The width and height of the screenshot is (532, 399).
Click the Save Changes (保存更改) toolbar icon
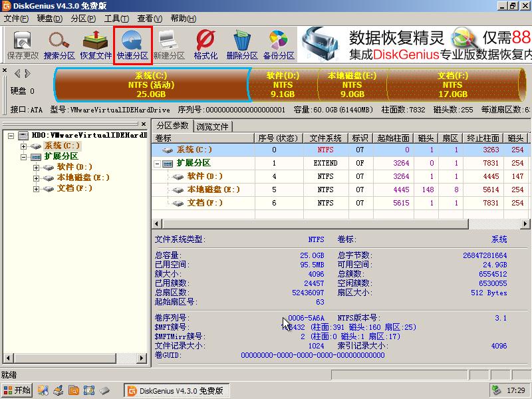click(x=23, y=45)
